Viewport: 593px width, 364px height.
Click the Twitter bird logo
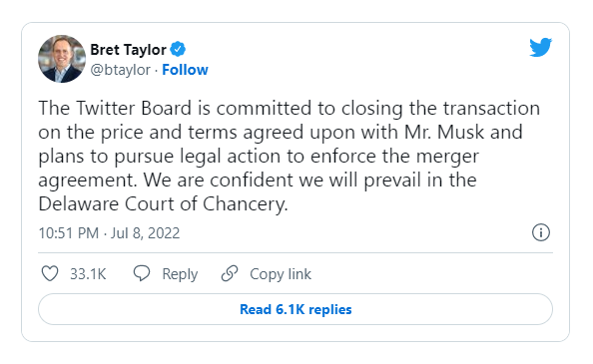click(540, 47)
